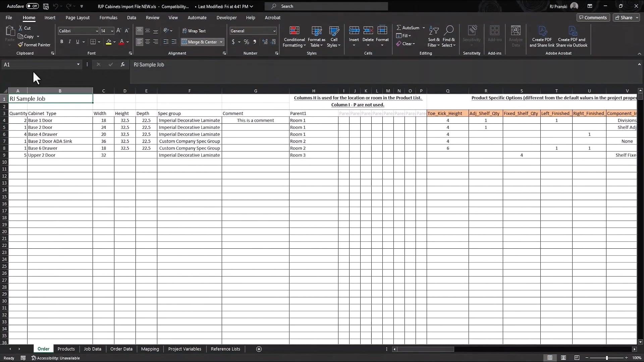The width and height of the screenshot is (644, 362).
Task: Click the AutoSum icon
Action: (409, 27)
